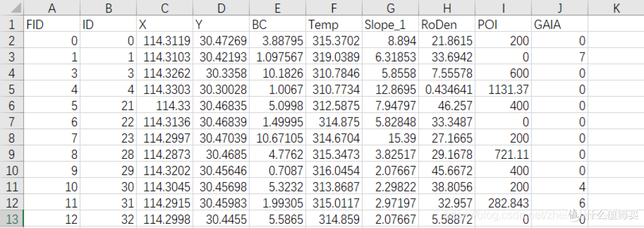Click cell with value 319.0389
This screenshot has width=644, height=228.
click(334, 57)
